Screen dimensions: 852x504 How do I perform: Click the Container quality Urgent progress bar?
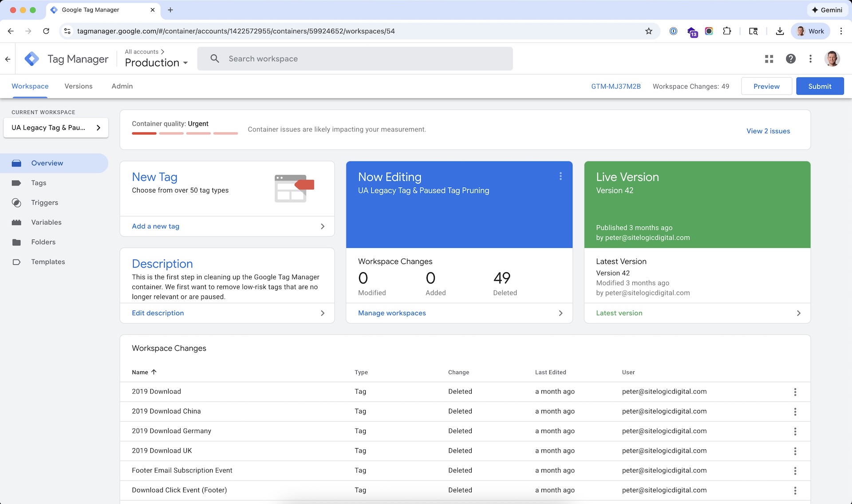pyautogui.click(x=185, y=133)
